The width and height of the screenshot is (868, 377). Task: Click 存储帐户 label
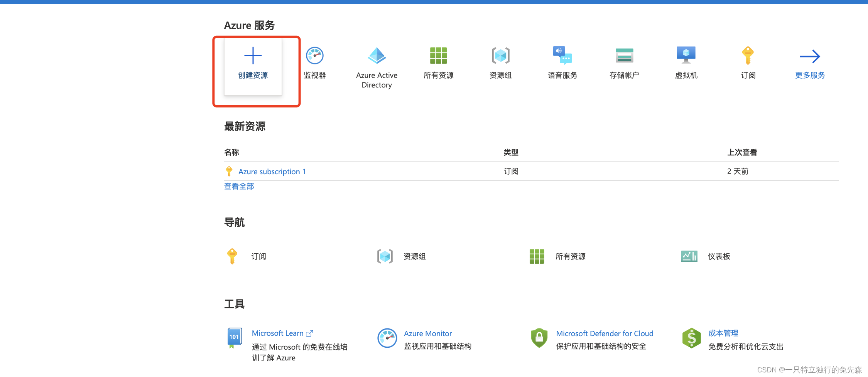(x=624, y=75)
